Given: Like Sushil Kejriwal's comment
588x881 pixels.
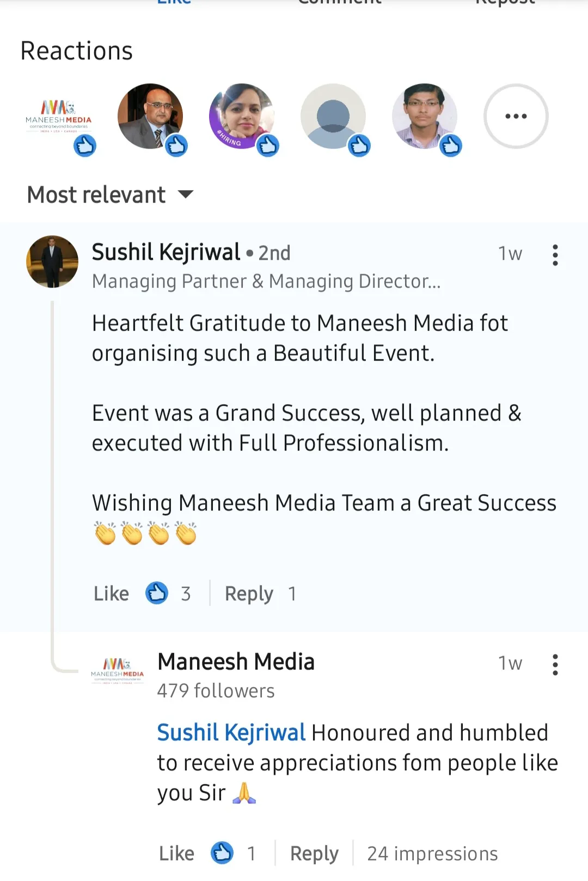Looking at the screenshot, I should point(112,593).
